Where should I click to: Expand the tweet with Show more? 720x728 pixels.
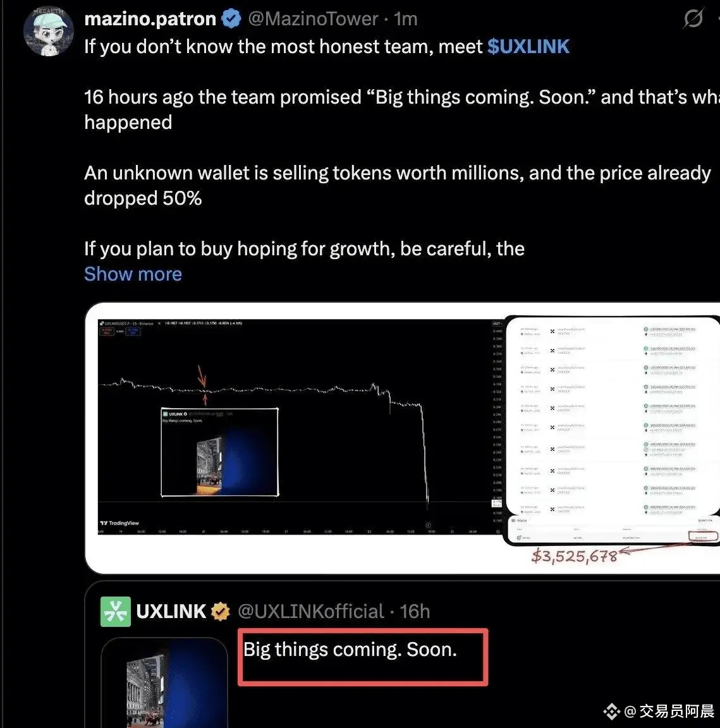click(133, 274)
